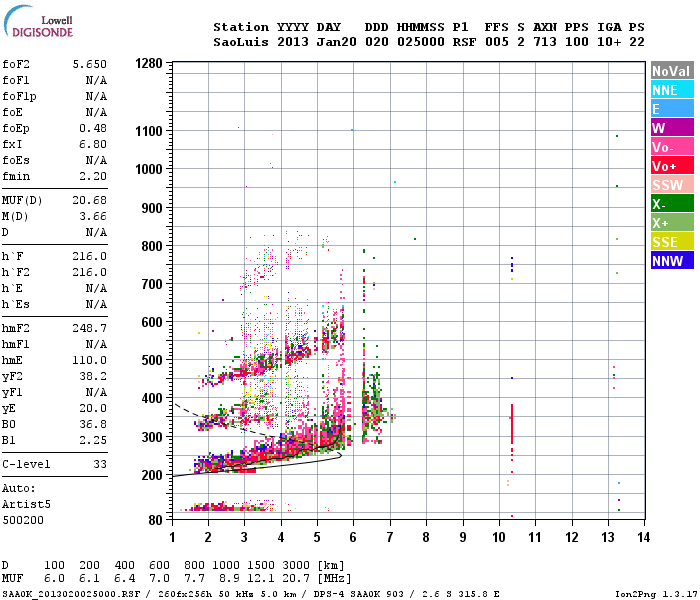Click the 1280 km axis label
This screenshot has height=600, width=700.
pos(149,63)
